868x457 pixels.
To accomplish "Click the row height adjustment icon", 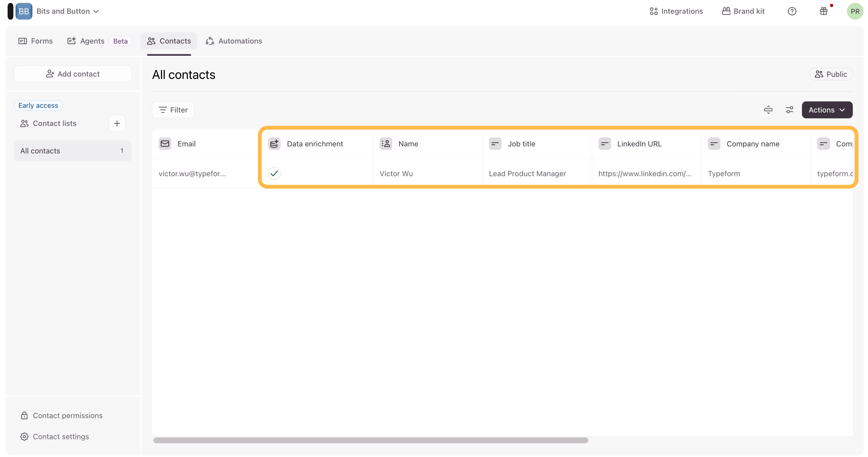I will coord(768,110).
